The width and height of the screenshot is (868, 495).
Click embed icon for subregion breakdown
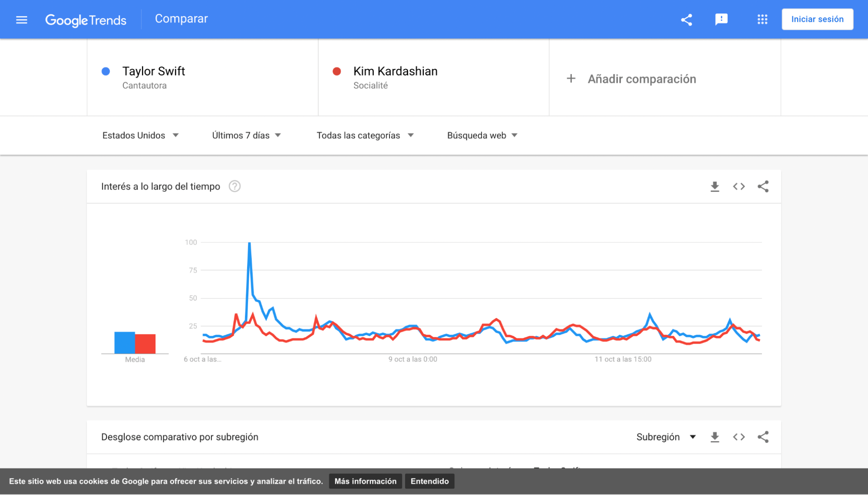(739, 437)
